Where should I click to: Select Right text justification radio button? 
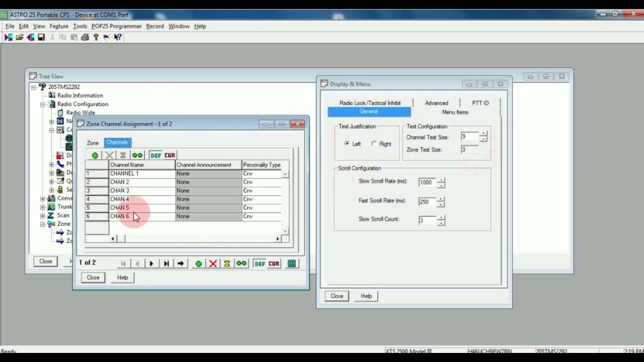[374, 144]
